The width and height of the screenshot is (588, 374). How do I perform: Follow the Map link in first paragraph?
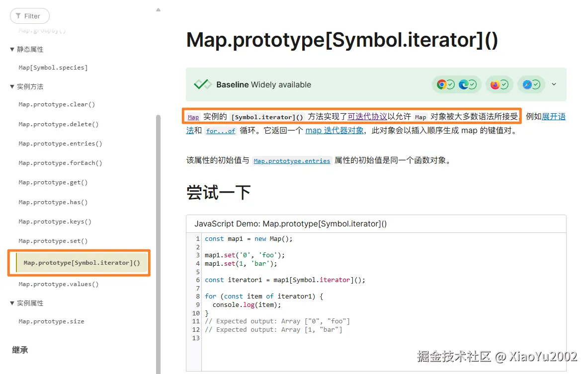(x=193, y=117)
